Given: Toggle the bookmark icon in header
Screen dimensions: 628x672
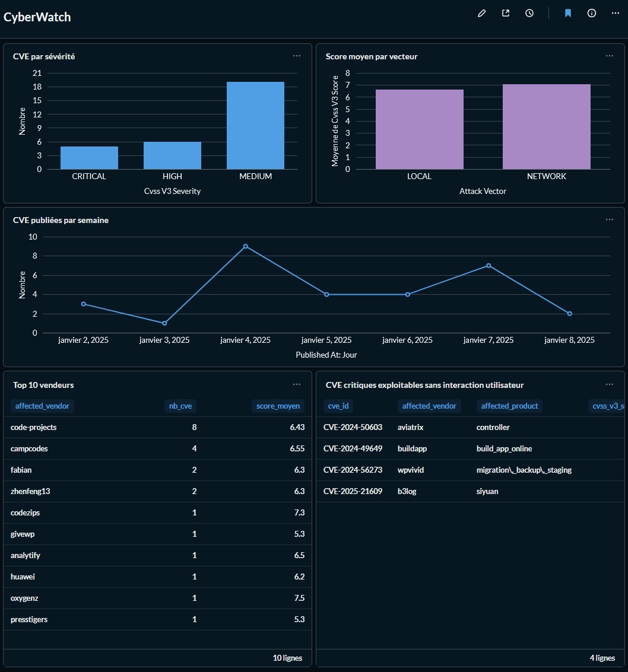Looking at the screenshot, I should point(568,13).
